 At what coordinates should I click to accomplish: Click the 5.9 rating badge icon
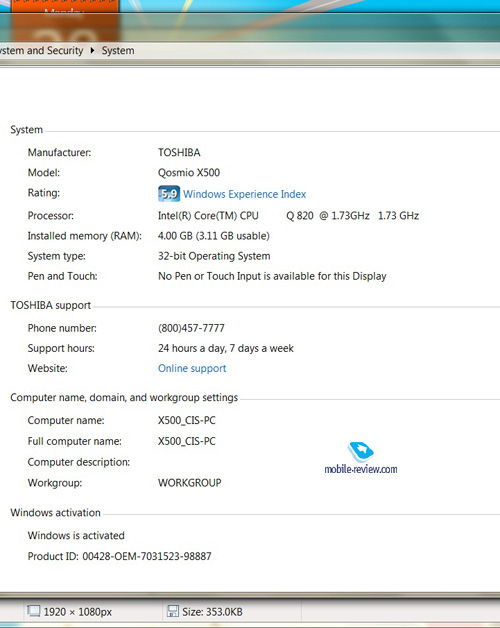[x=169, y=194]
